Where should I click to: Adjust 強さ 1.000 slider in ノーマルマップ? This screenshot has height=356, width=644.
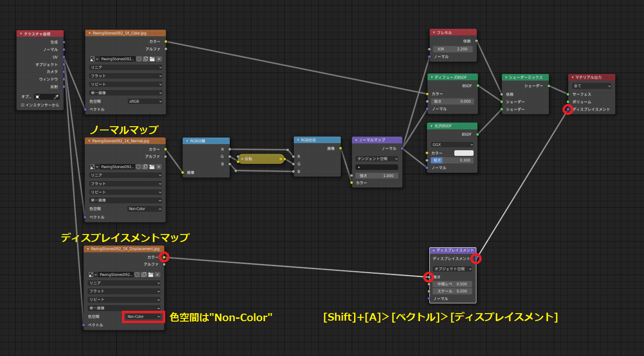[x=377, y=176]
